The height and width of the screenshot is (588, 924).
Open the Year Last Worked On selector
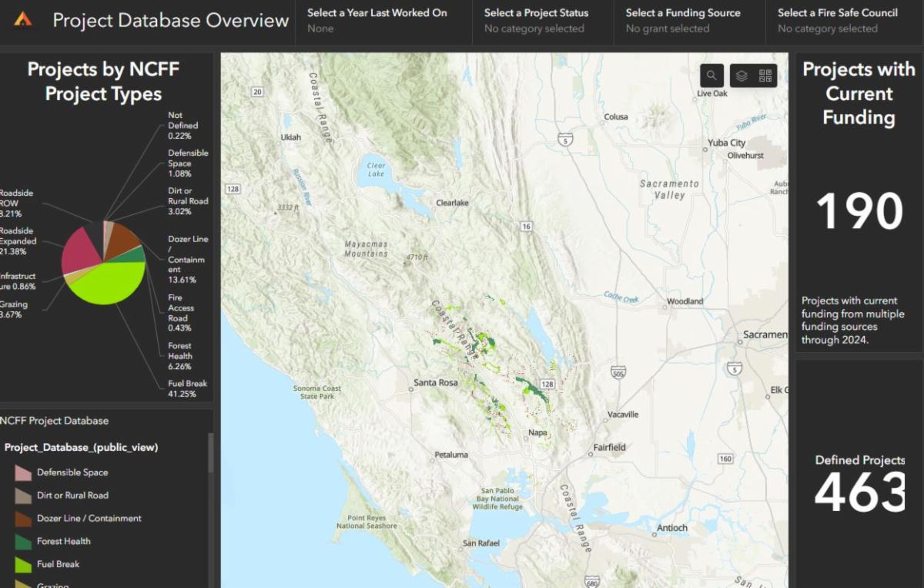click(377, 21)
